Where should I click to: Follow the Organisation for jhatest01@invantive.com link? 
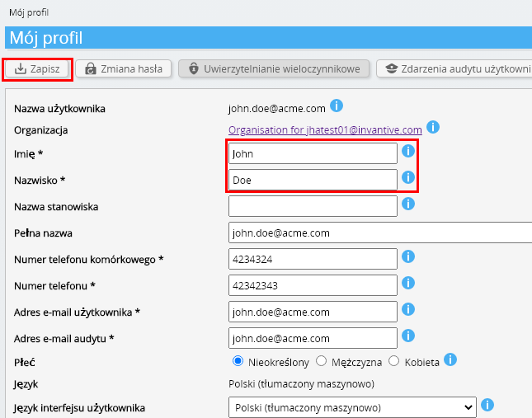[325, 129]
